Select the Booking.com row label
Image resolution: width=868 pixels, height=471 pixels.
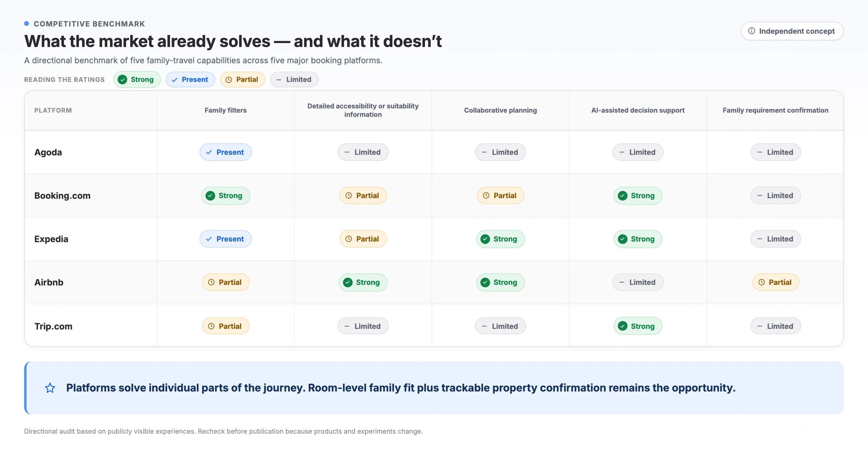[x=62, y=196]
